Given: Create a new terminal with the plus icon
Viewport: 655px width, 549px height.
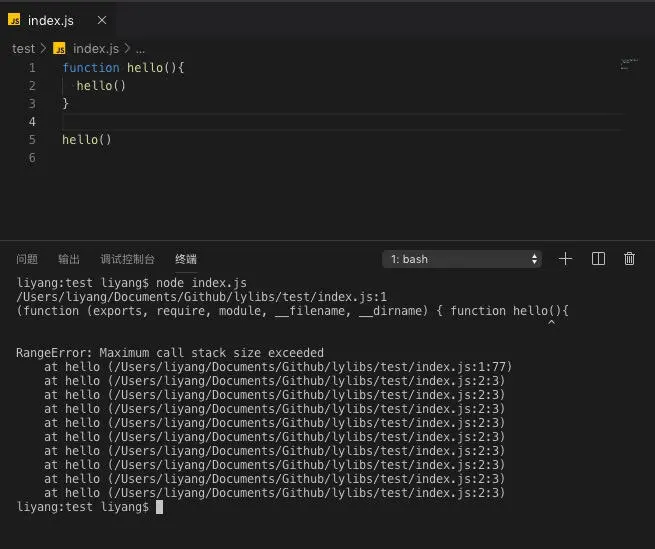Looking at the screenshot, I should [566, 259].
